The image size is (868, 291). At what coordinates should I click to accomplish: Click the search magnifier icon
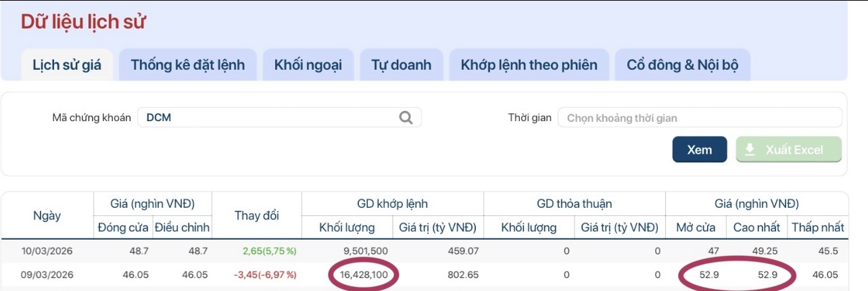pyautogui.click(x=406, y=118)
